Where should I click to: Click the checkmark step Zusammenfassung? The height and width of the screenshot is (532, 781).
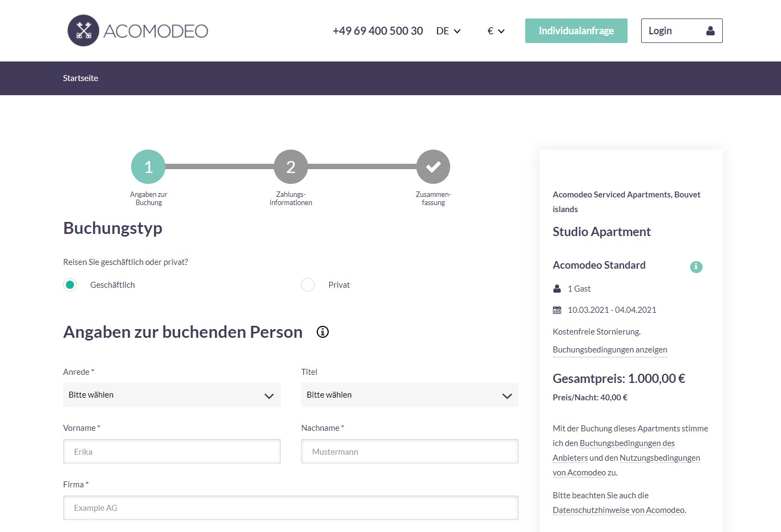click(433, 167)
